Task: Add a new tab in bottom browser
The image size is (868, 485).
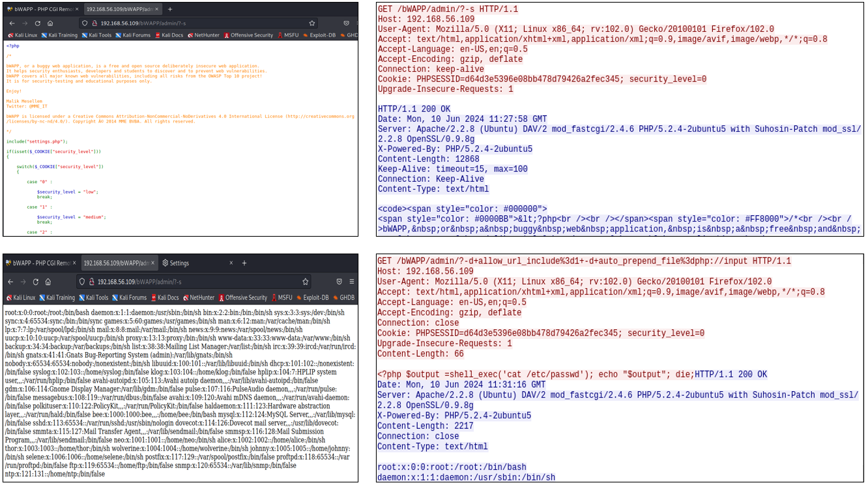Action: point(244,263)
